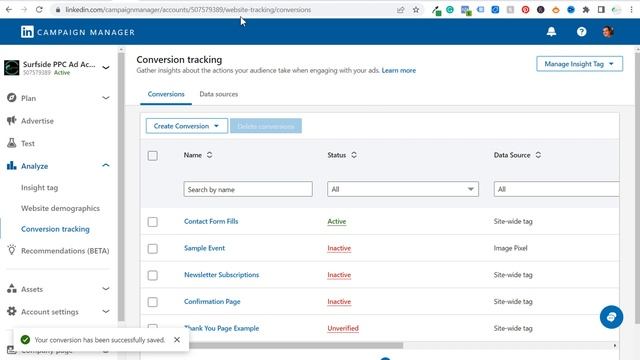Open the Manage Insight Tag dropdown
640x360 pixels.
(579, 64)
